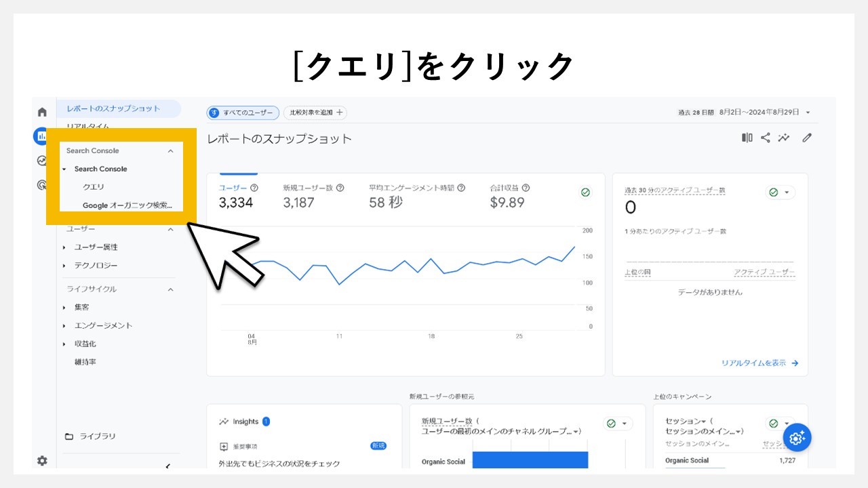The image size is (868, 488).
Task: Click the Advertising target icon
Action: pyautogui.click(x=42, y=185)
